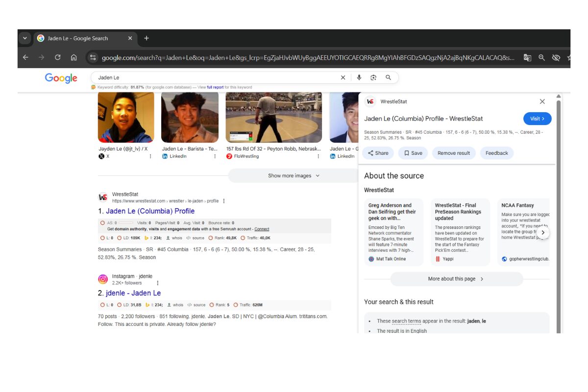Viewport: 588px width, 392px height.
Task: Open options menu for FloWrestling image
Action: click(318, 156)
